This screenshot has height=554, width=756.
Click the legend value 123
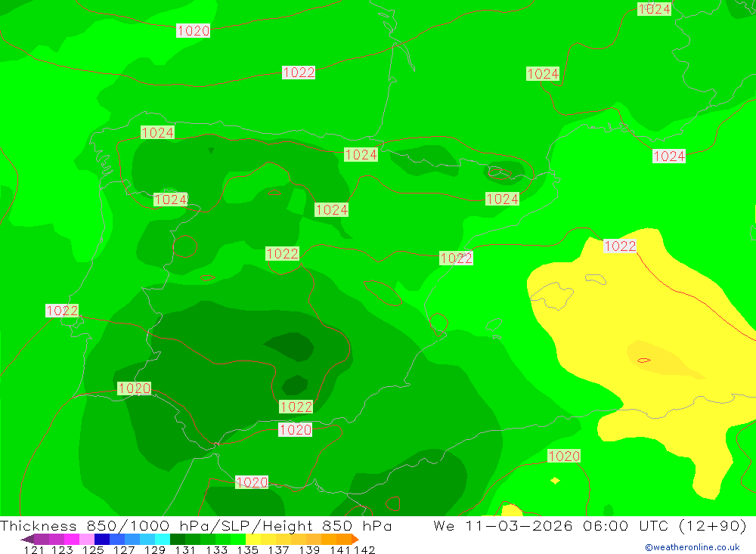click(62, 550)
